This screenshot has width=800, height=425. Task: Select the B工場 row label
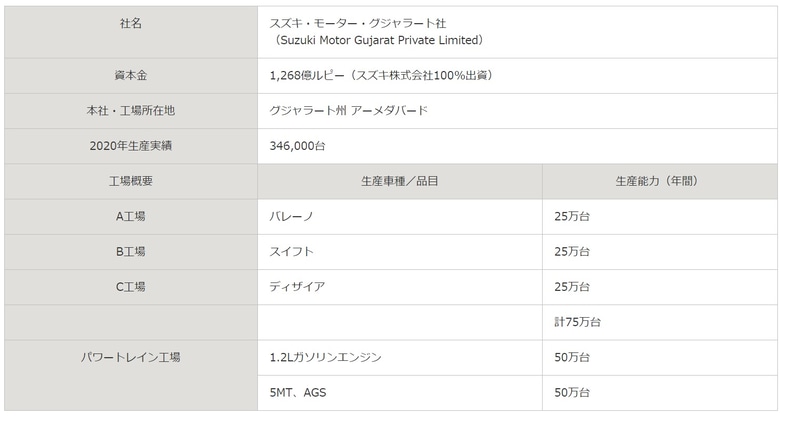(x=130, y=251)
